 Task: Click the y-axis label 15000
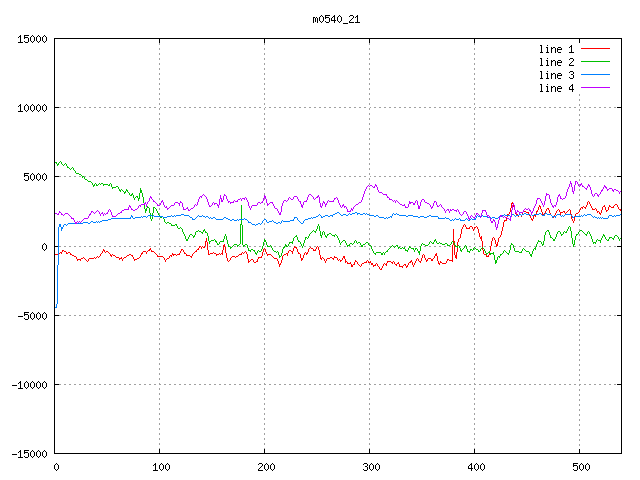(x=32, y=39)
